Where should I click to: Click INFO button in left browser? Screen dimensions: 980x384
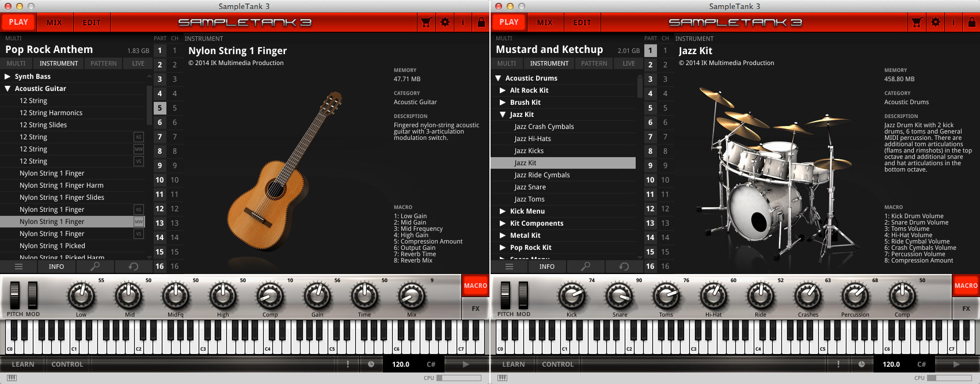tap(56, 267)
